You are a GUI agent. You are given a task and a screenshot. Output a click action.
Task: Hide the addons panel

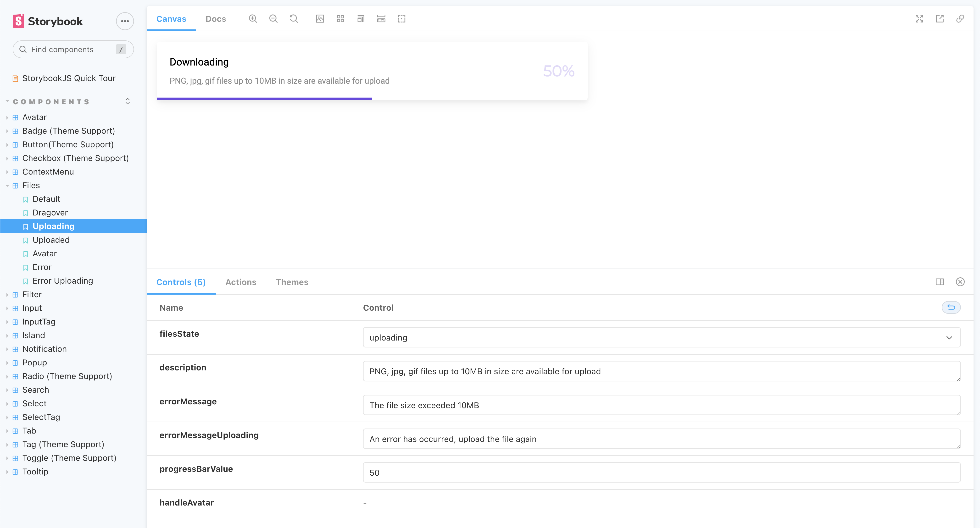click(x=960, y=282)
